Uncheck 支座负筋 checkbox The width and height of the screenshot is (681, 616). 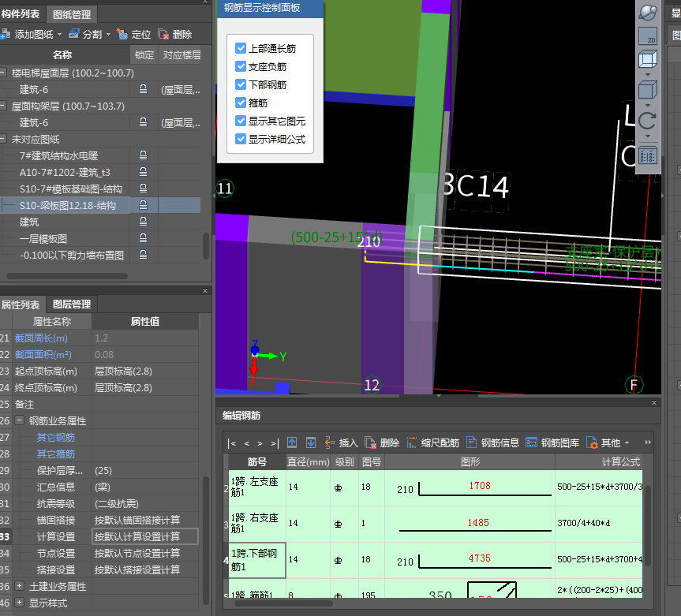coord(241,66)
